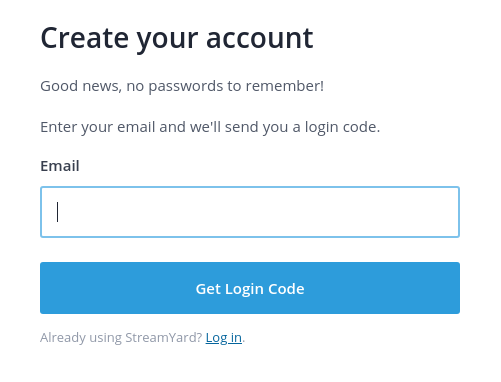Click the word 'Create' in the title
This screenshot has height=382, width=501.
point(85,38)
